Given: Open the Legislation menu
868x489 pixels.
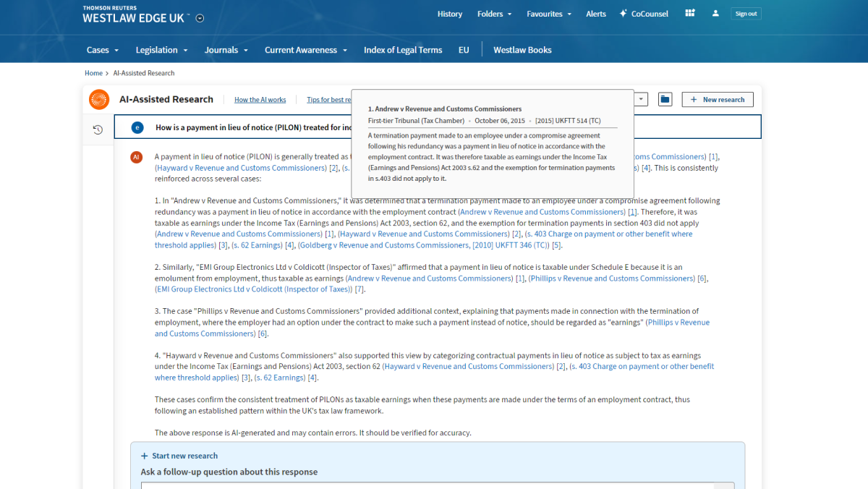Looking at the screenshot, I should 161,50.
